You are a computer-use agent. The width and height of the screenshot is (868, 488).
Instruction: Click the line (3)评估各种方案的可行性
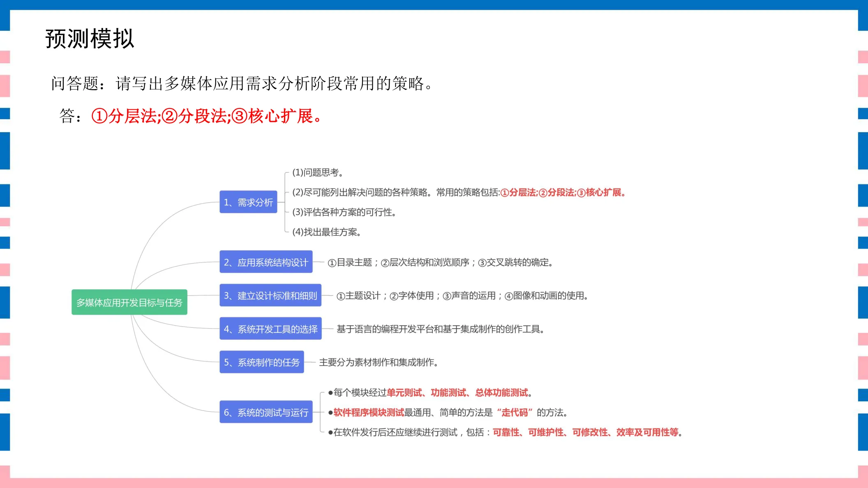344,212
